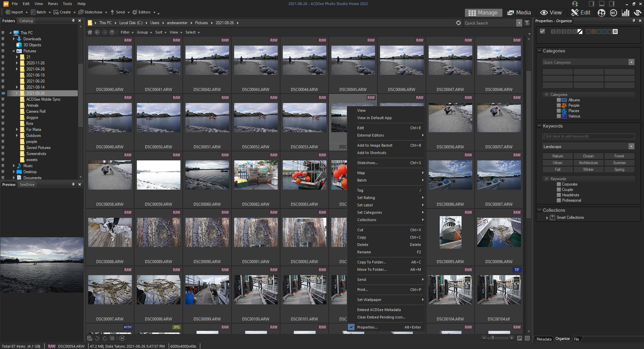The width and height of the screenshot is (644, 349).
Task: Open the Dashboard bar chart icon
Action: [625, 13]
